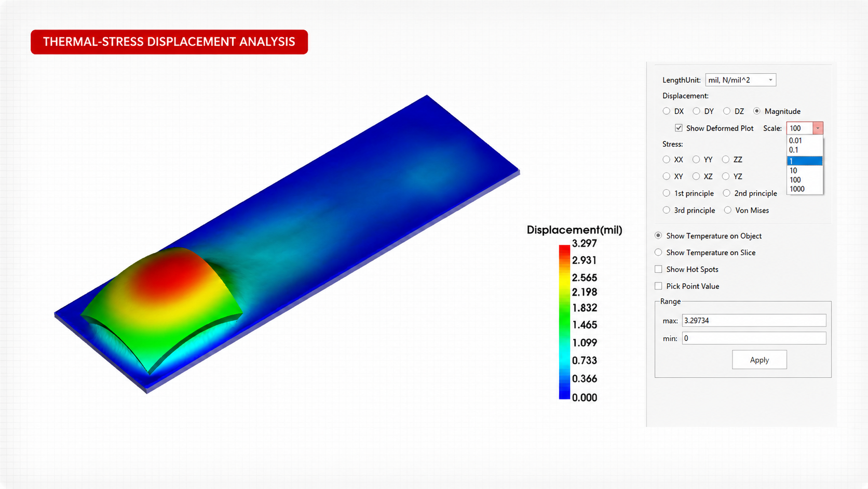Select scale value 0.01 from list
The width and height of the screenshot is (868, 489).
point(805,141)
